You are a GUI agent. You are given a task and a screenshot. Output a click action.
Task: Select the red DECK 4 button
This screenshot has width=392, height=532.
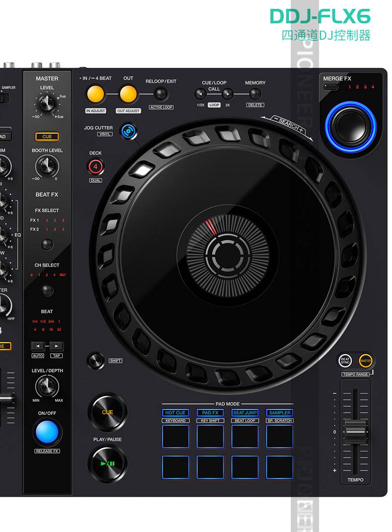tap(96, 166)
